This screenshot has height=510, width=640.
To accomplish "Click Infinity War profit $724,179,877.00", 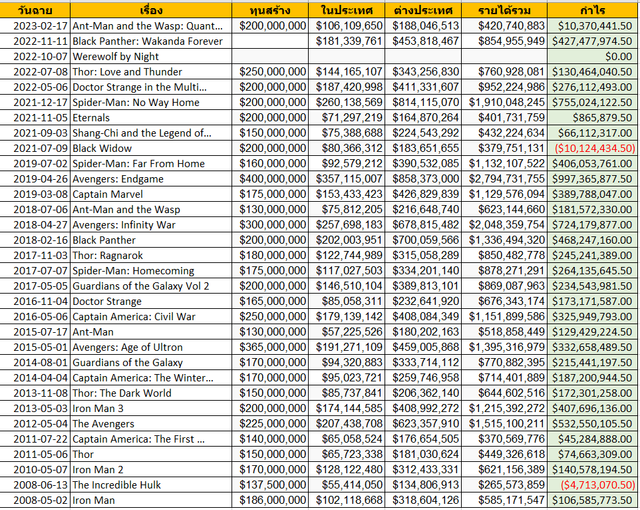I will point(593,225).
